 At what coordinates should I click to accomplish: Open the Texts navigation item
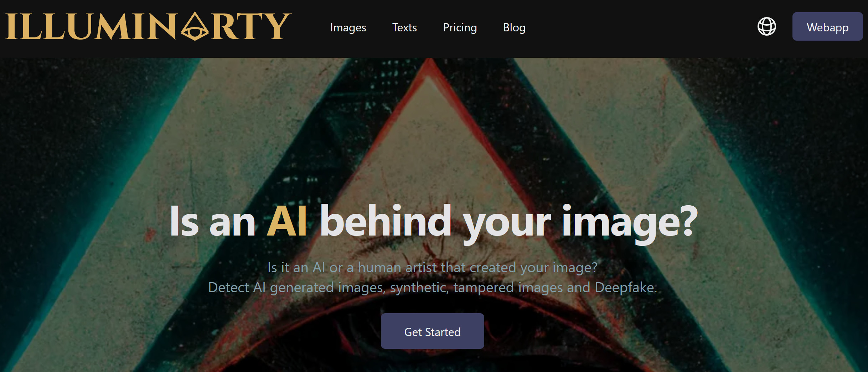click(404, 27)
